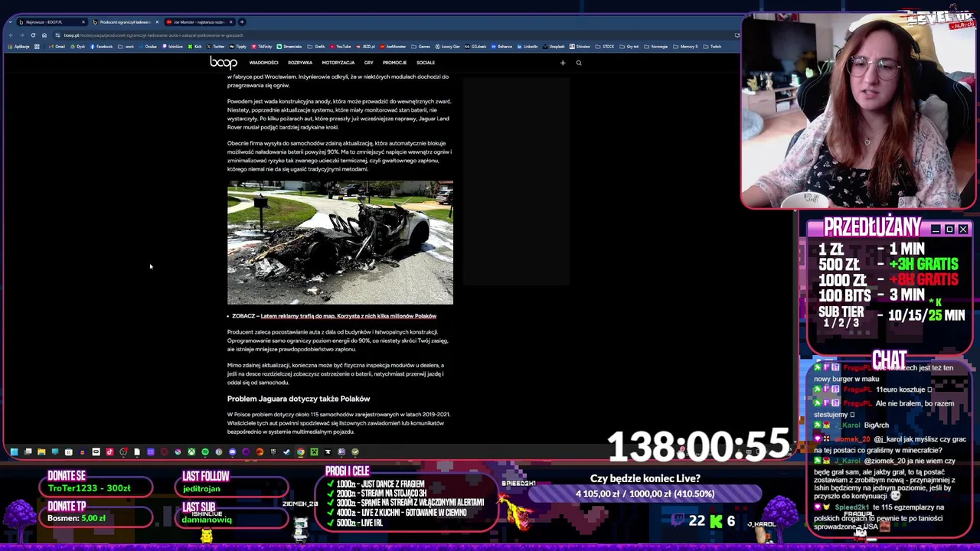Open the Xbox app from the taskbar
The image size is (980, 551).
point(191,452)
